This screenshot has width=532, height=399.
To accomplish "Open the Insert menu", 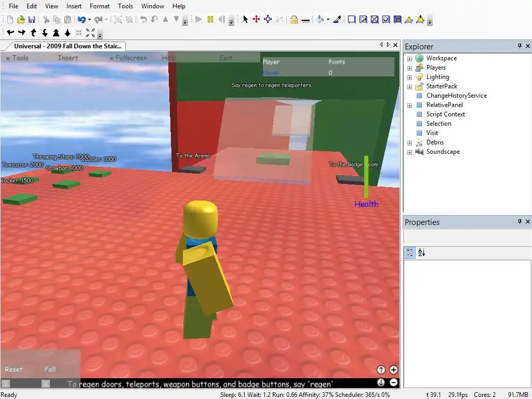I will pyautogui.click(x=74, y=6).
